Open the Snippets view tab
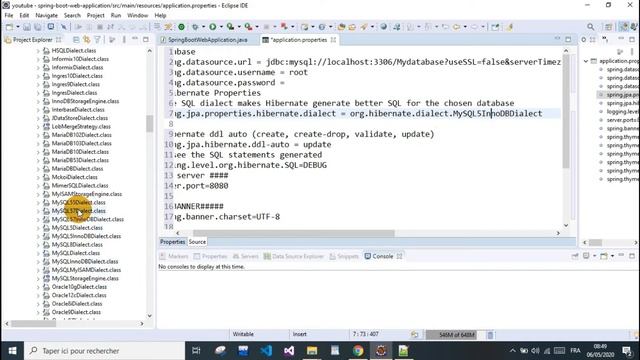This screenshot has width=640, height=360. (x=344, y=256)
